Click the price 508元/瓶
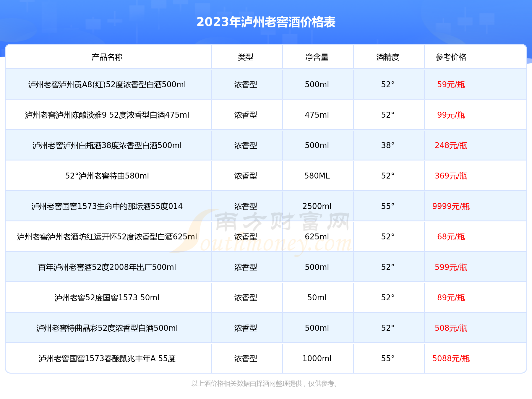The width and height of the screenshot is (532, 399). 451,328
